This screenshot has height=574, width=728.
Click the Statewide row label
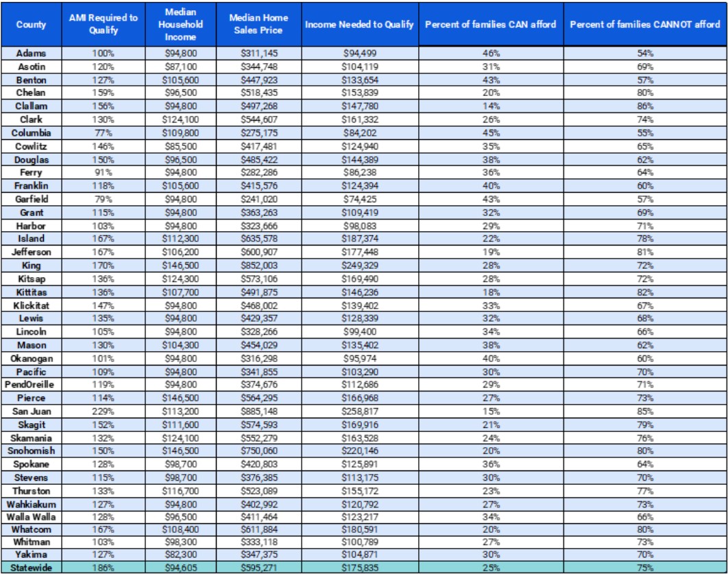click(x=31, y=568)
